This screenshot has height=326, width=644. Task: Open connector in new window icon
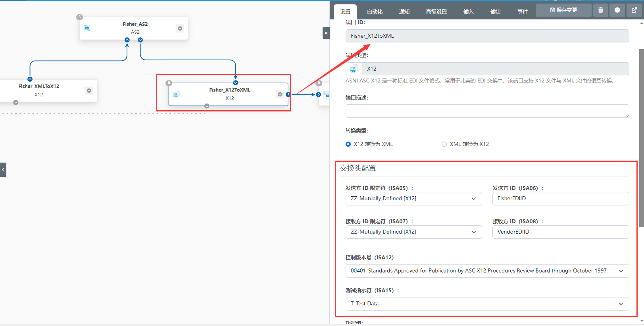634,10
